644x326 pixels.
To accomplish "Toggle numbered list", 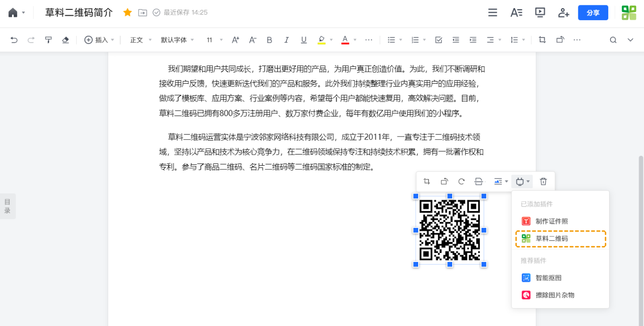I will 415,40.
